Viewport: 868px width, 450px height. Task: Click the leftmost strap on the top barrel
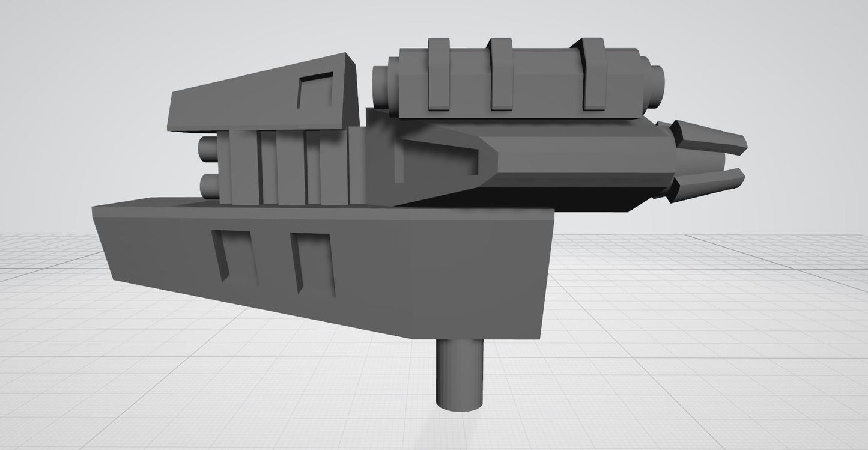click(x=440, y=75)
